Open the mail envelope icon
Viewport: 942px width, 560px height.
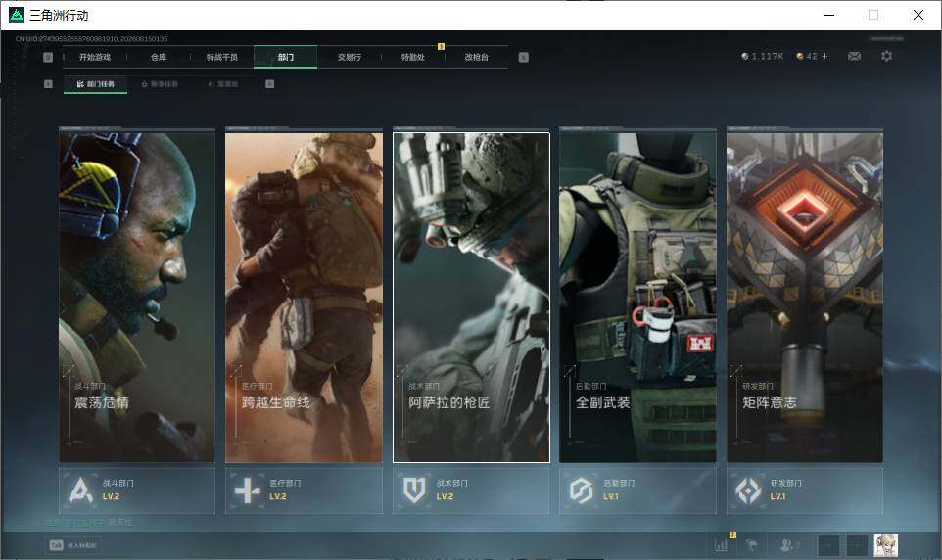(854, 56)
